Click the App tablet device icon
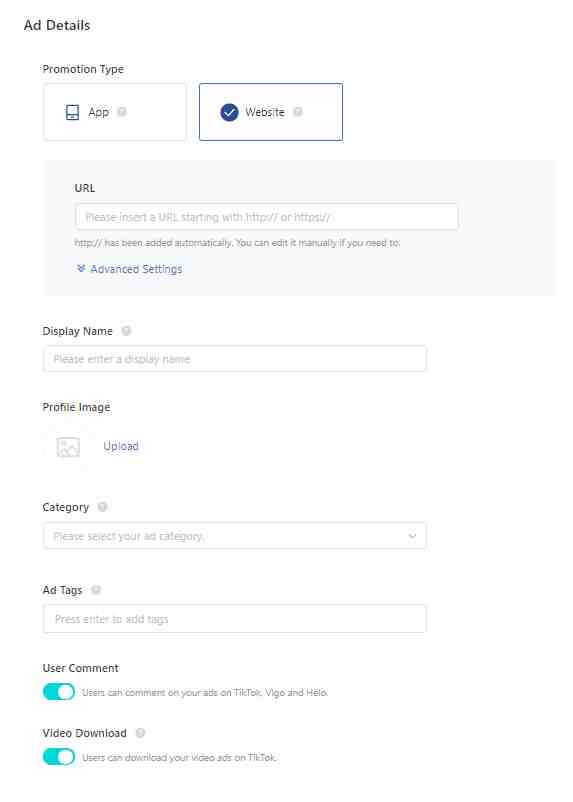 click(73, 112)
